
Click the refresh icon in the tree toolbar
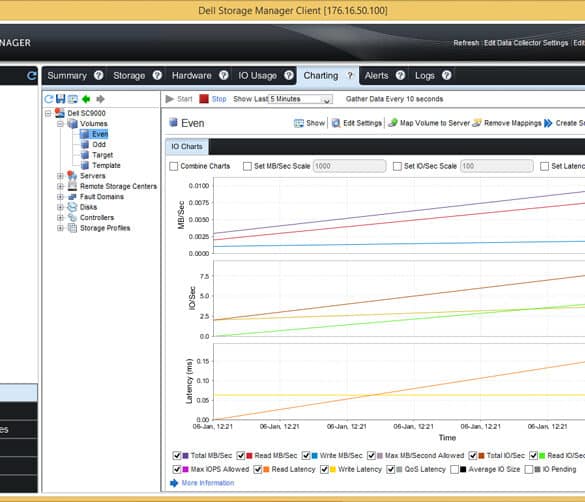pyautogui.click(x=49, y=99)
